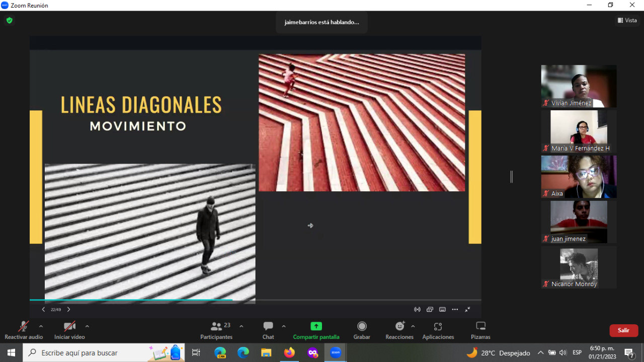The width and height of the screenshot is (644, 362).
Task: Click the ESP language indicator
Action: click(577, 352)
